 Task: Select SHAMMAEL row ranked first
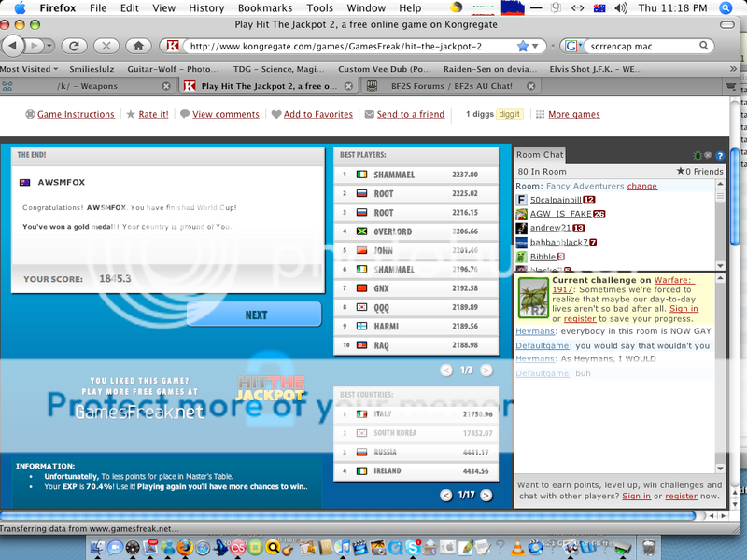point(416,175)
